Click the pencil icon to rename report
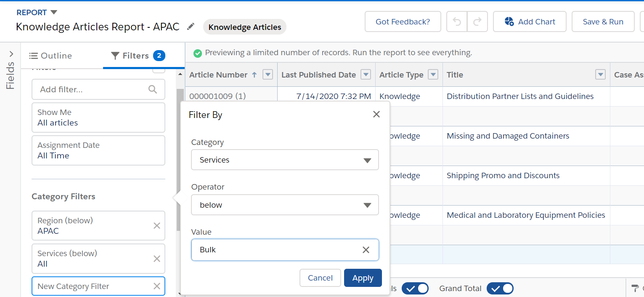 point(191,27)
